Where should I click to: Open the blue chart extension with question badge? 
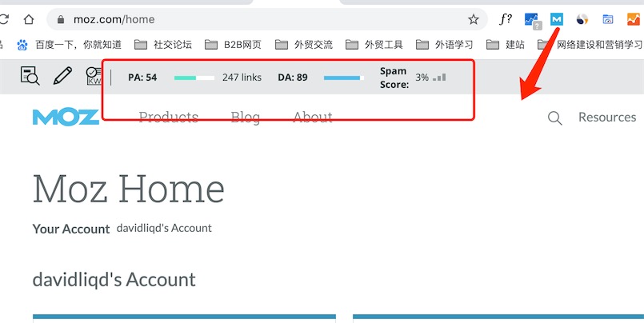tap(533, 21)
